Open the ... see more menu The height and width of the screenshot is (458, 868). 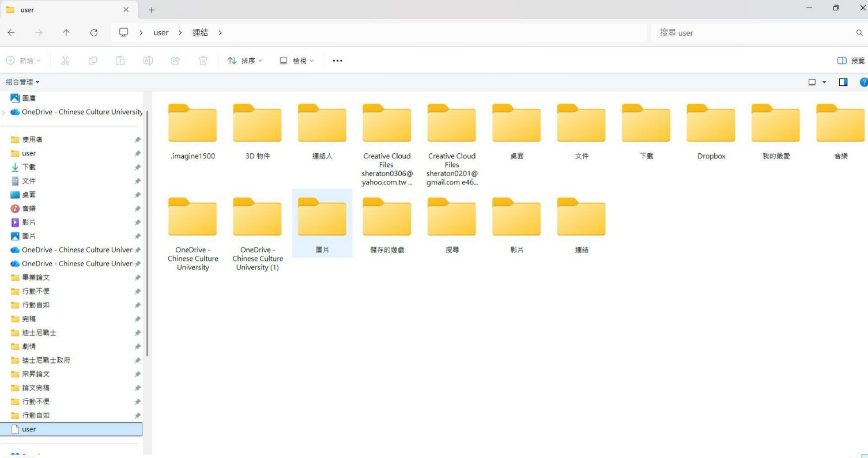pos(337,60)
